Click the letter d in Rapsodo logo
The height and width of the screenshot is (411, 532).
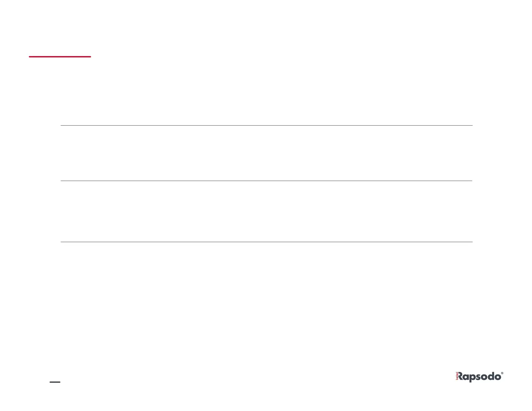491,376
